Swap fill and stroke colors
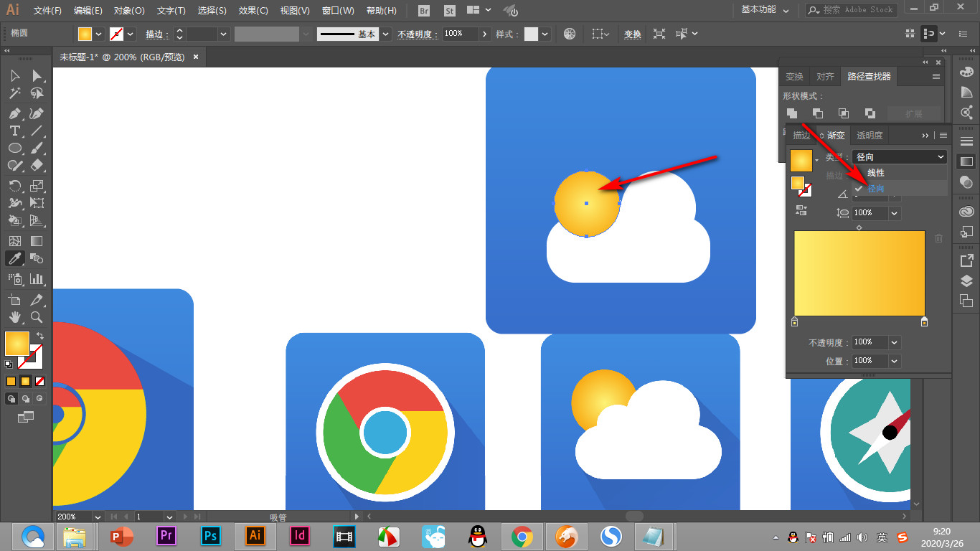Viewport: 980px width, 551px height. pyautogui.click(x=40, y=336)
